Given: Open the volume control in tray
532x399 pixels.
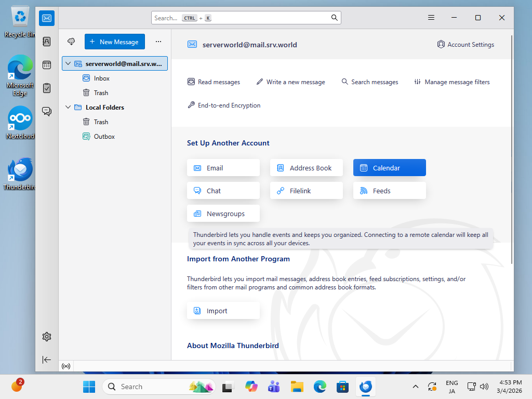Looking at the screenshot, I should click(485, 387).
